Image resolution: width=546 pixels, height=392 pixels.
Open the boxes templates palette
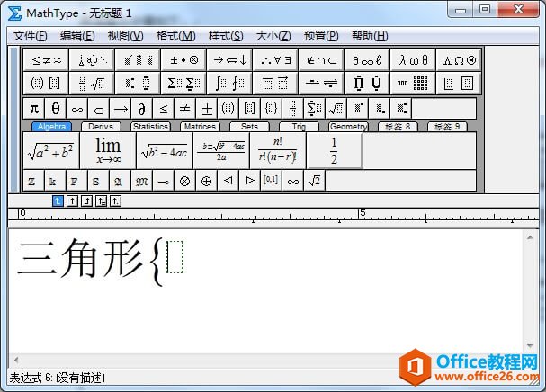click(x=459, y=84)
